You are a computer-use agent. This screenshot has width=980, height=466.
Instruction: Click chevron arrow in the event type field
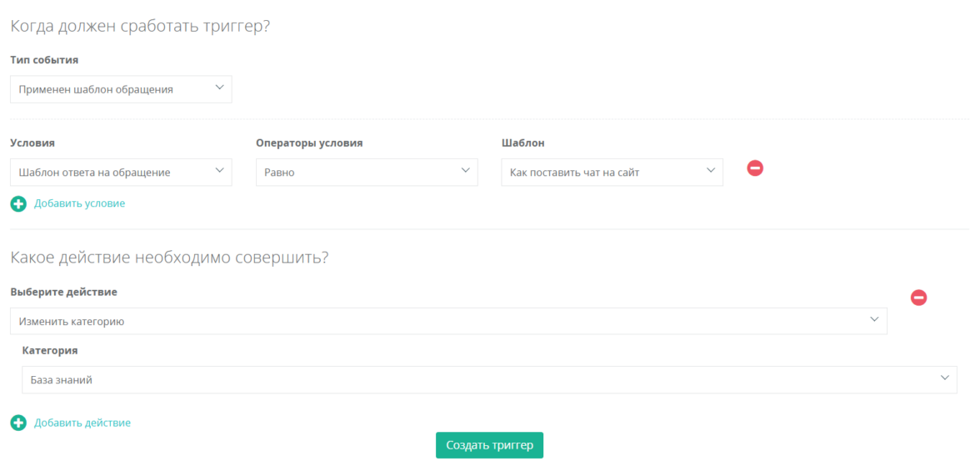pos(219,88)
